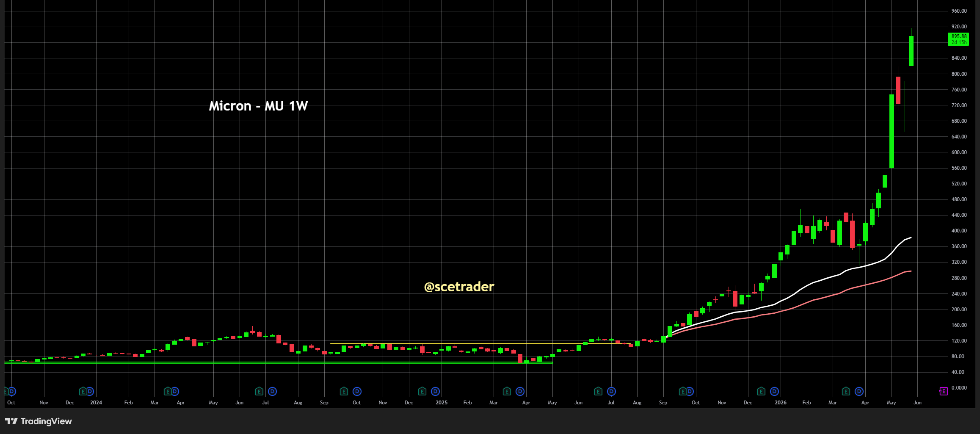Viewport: 980px width, 434px height.
Task: Click the 720.00 price axis label
Action: click(x=959, y=105)
